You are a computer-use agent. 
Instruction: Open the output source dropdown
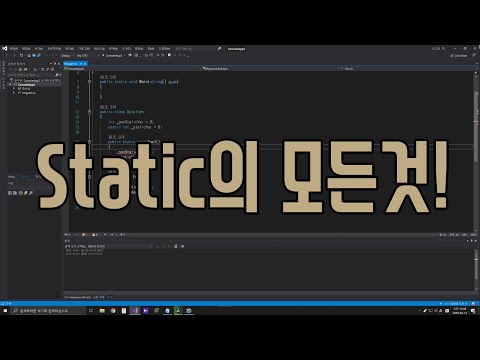coord(108,246)
